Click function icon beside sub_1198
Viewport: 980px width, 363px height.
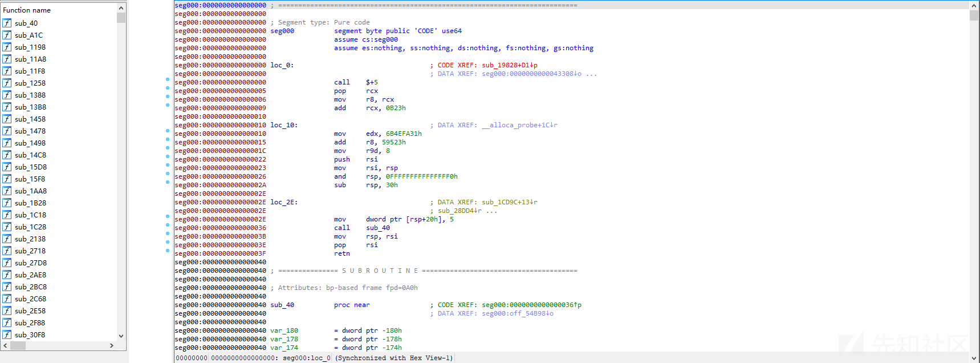click(7, 47)
